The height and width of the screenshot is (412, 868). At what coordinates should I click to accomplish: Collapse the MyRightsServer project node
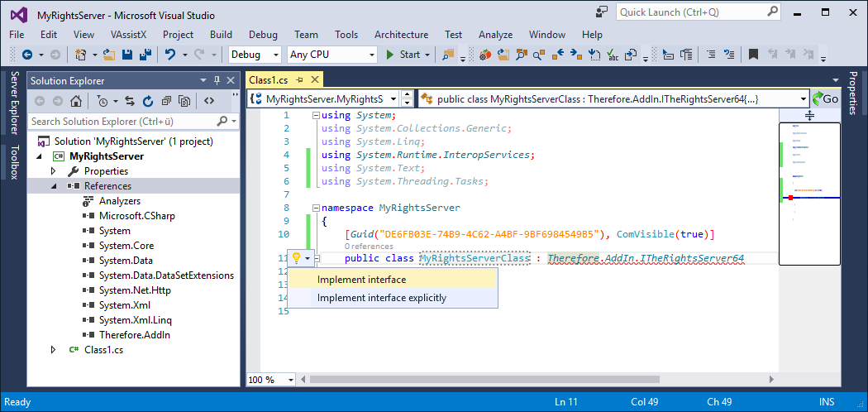39,156
